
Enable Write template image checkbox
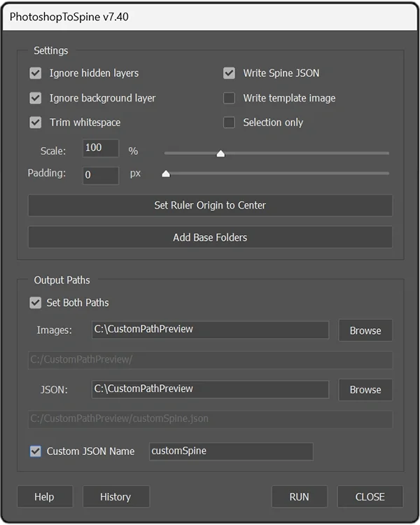click(x=229, y=98)
